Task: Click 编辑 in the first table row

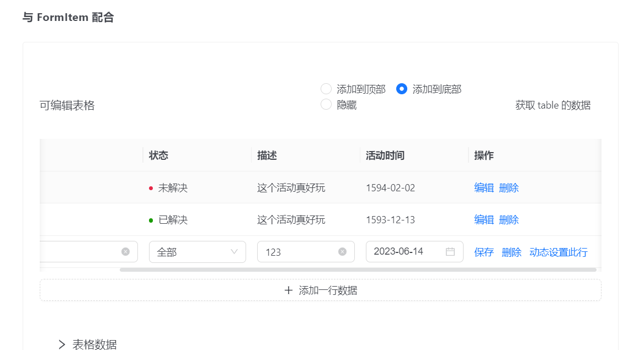Action: point(483,187)
